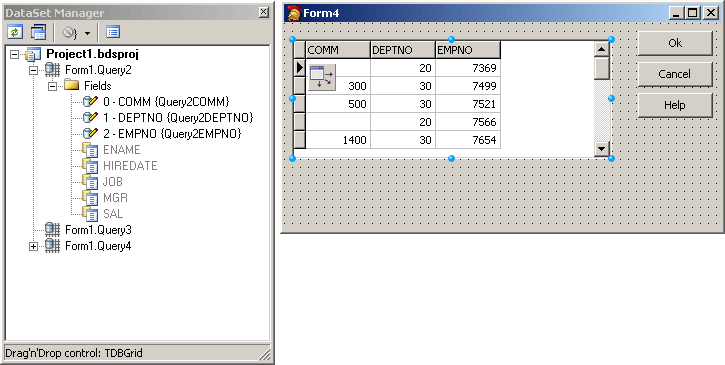Click the EMPNO cell 7369
Image resolution: width=725 pixels, height=365 pixels.
[468, 68]
